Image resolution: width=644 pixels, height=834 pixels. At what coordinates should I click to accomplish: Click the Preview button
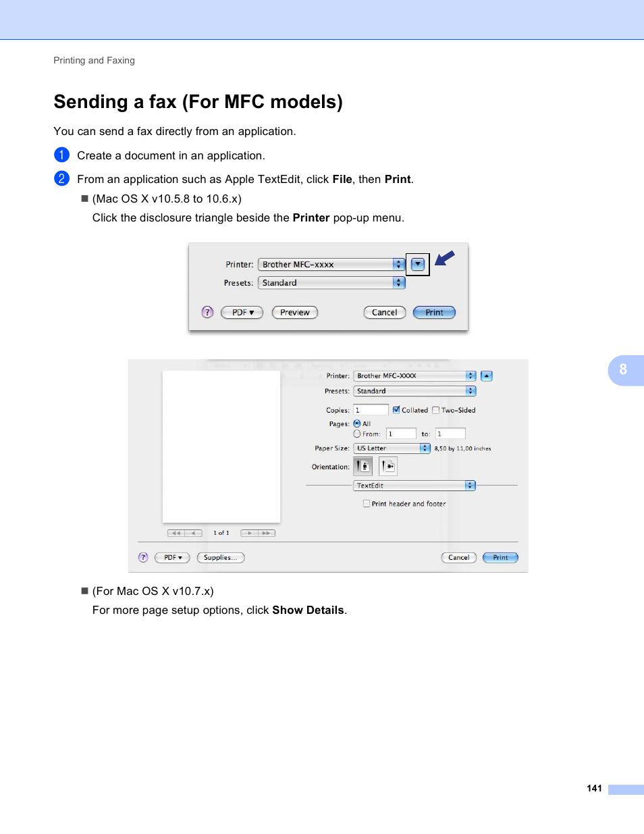point(295,313)
